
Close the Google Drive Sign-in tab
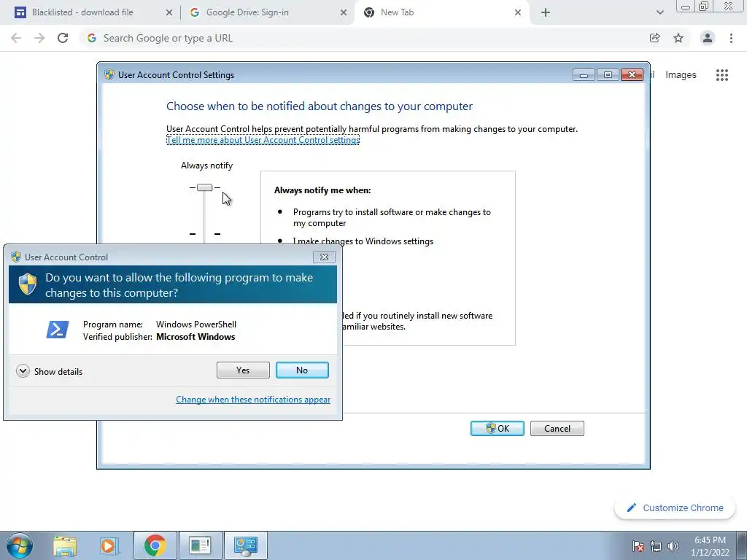click(344, 13)
